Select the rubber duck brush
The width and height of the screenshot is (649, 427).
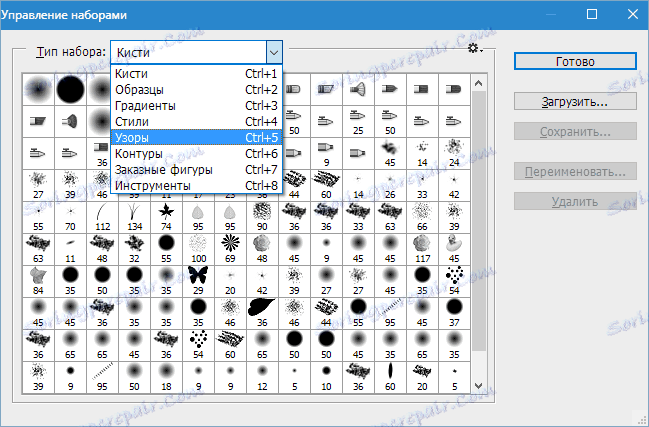[454, 249]
